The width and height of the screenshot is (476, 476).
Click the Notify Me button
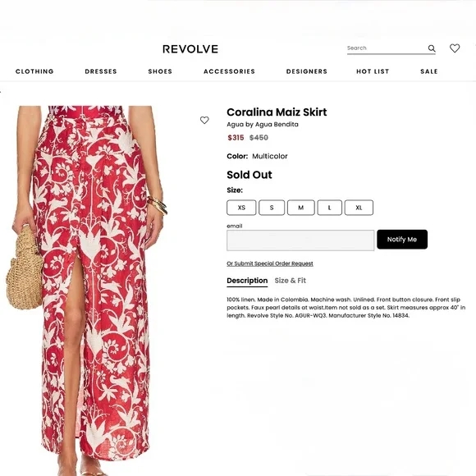402,240
